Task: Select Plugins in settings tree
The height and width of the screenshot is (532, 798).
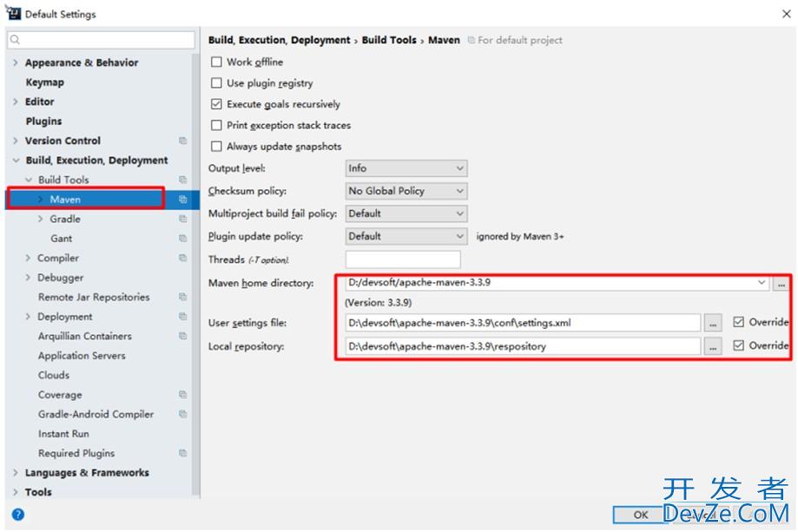Action: click(x=43, y=121)
